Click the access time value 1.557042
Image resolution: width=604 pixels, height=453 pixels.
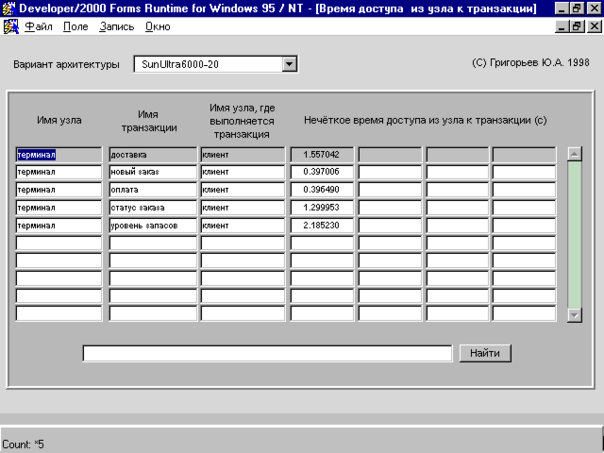point(322,155)
